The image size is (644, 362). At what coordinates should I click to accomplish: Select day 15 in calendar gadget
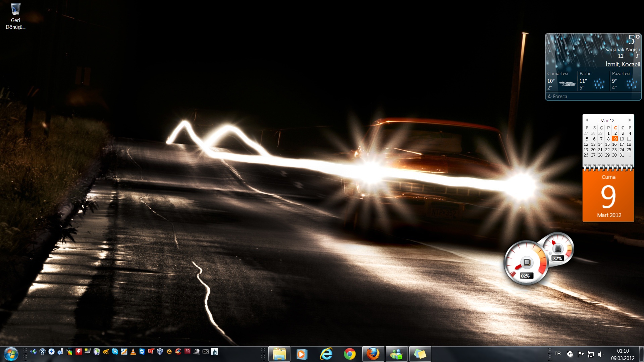coord(607,144)
